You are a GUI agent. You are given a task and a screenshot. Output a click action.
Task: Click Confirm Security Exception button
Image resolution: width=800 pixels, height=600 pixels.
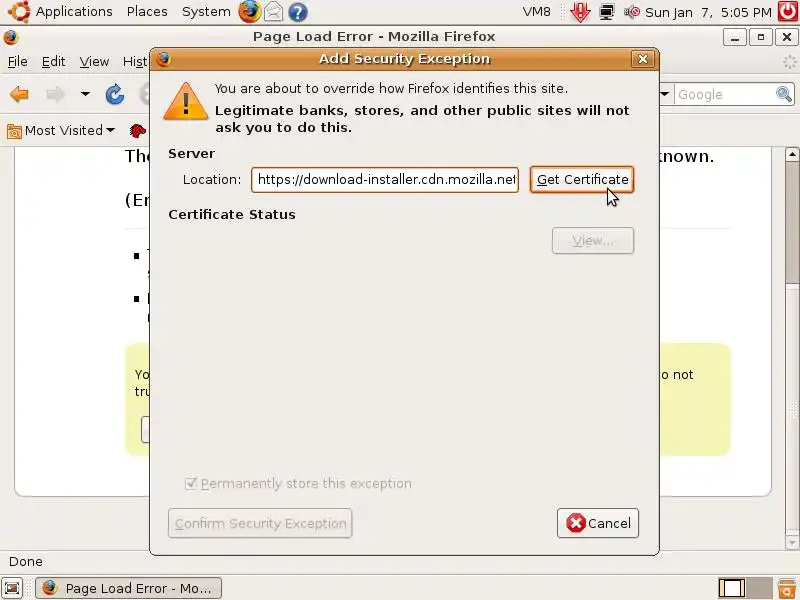click(x=260, y=523)
